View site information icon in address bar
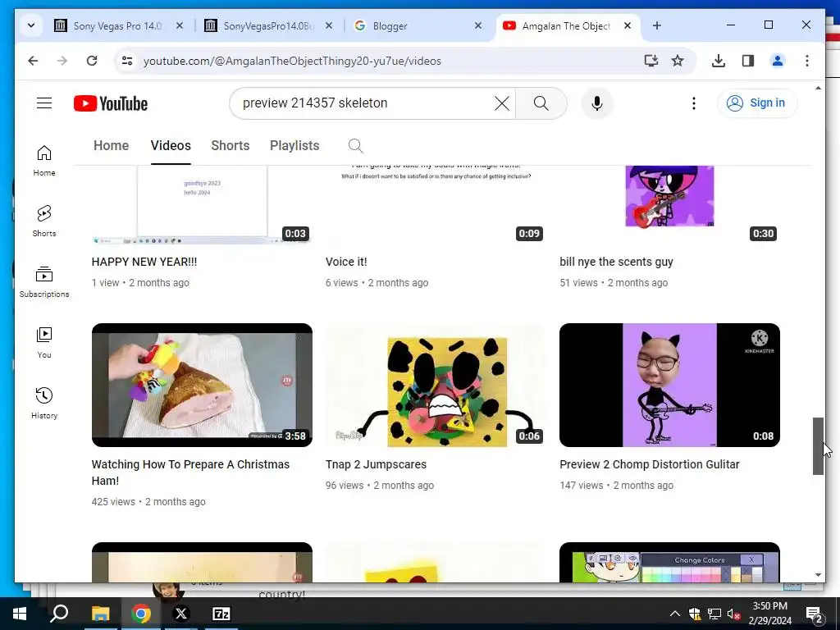 (x=127, y=61)
